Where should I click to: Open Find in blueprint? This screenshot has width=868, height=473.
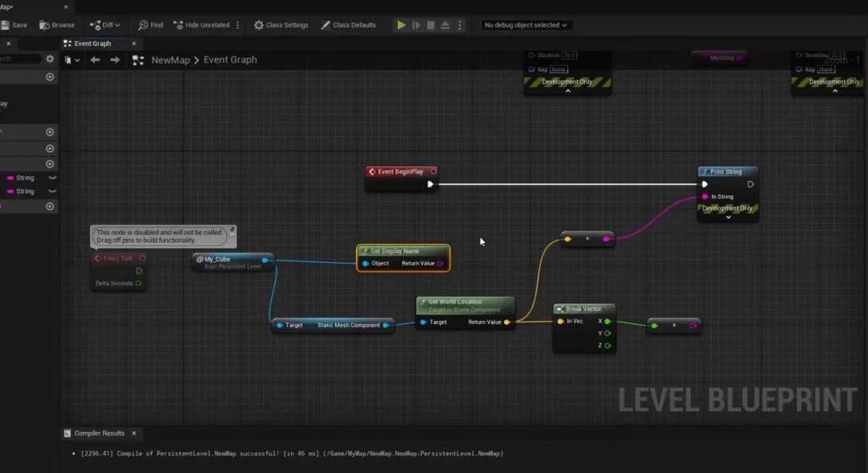point(150,25)
